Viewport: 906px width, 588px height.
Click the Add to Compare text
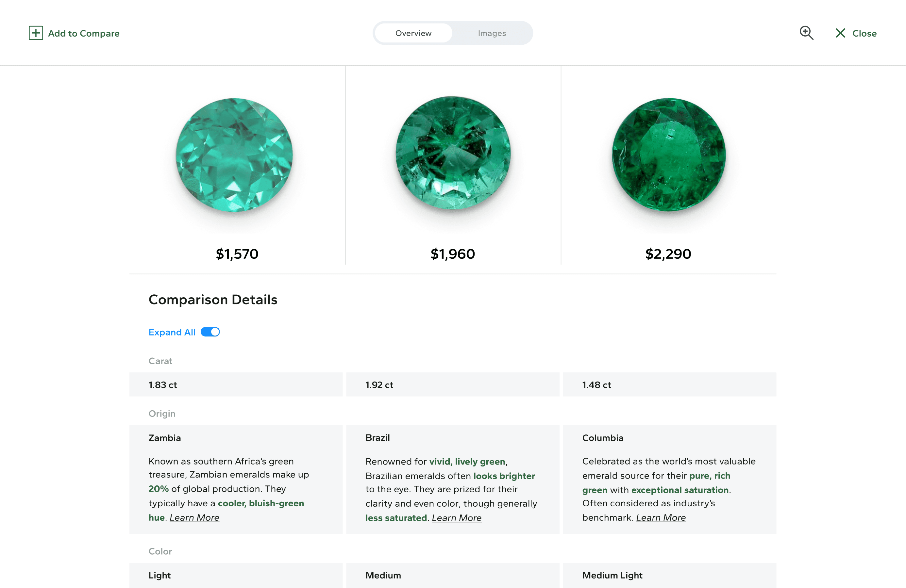84,34
